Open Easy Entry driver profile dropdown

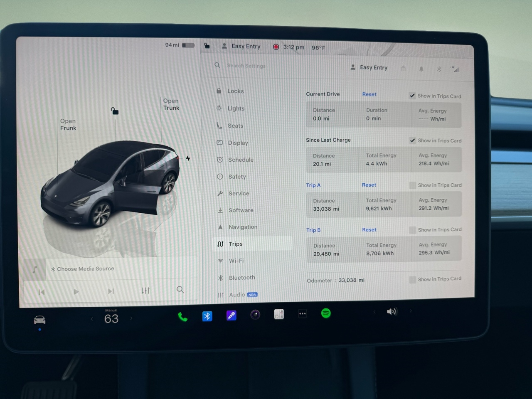369,67
